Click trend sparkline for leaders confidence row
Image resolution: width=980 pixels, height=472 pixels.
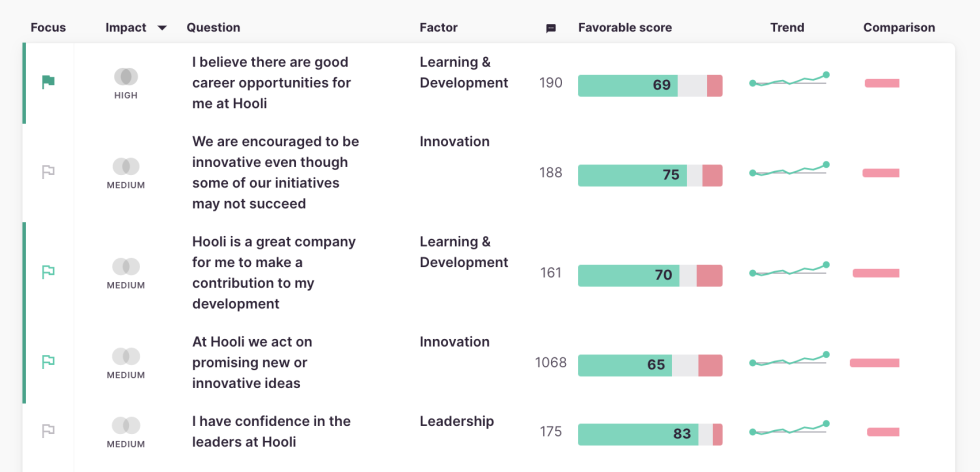790,431
